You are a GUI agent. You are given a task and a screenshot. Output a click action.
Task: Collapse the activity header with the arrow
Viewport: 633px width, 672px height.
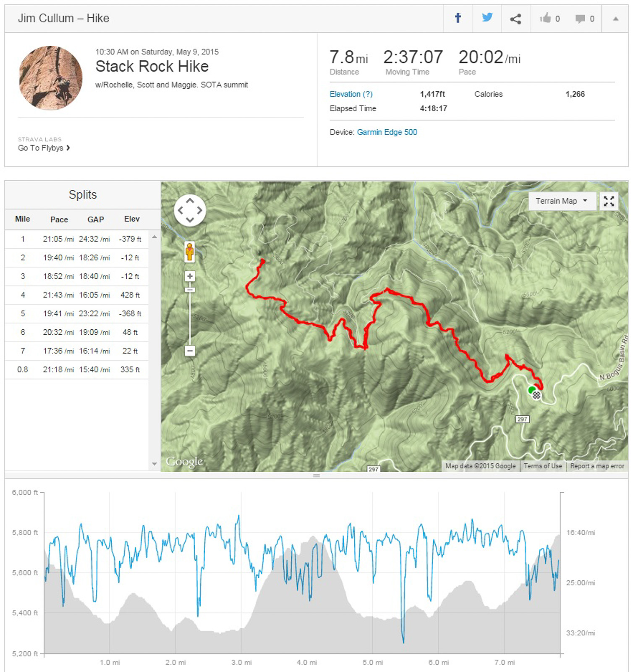[x=615, y=19]
